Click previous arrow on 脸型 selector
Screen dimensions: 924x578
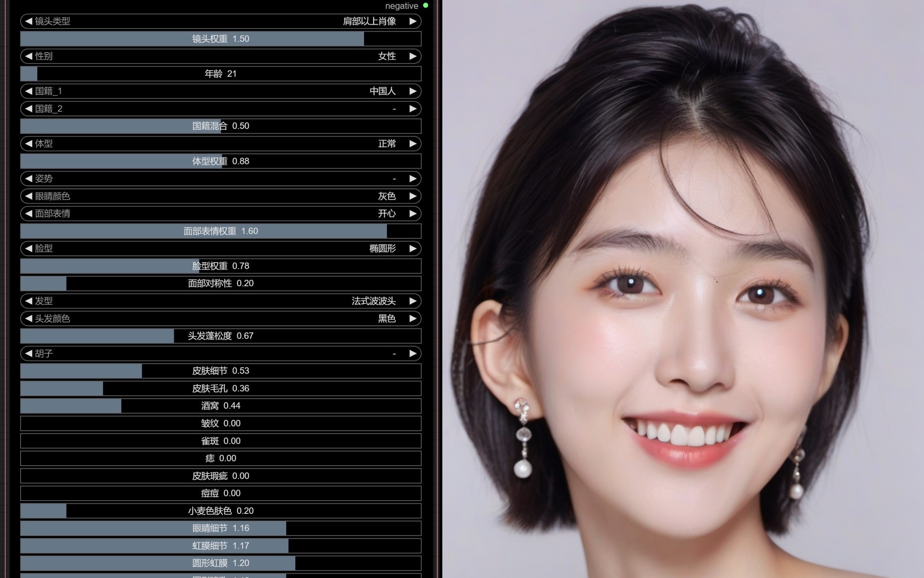tap(28, 248)
